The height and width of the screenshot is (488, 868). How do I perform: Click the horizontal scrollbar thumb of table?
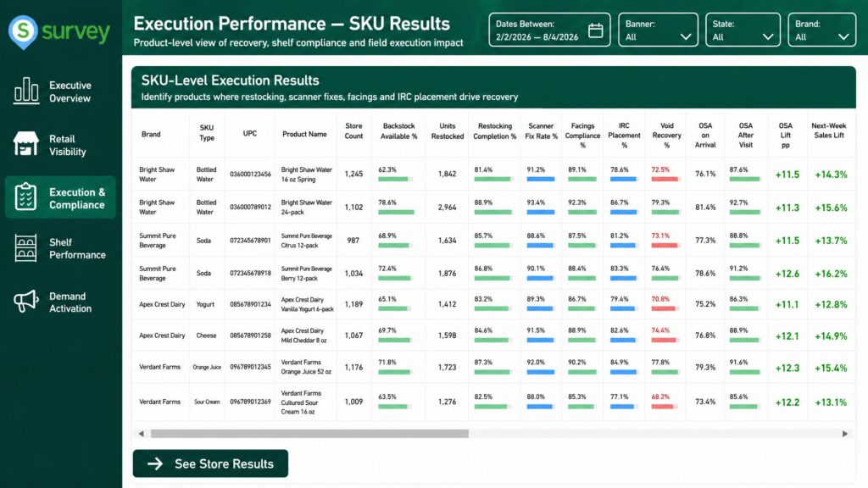tap(309, 434)
